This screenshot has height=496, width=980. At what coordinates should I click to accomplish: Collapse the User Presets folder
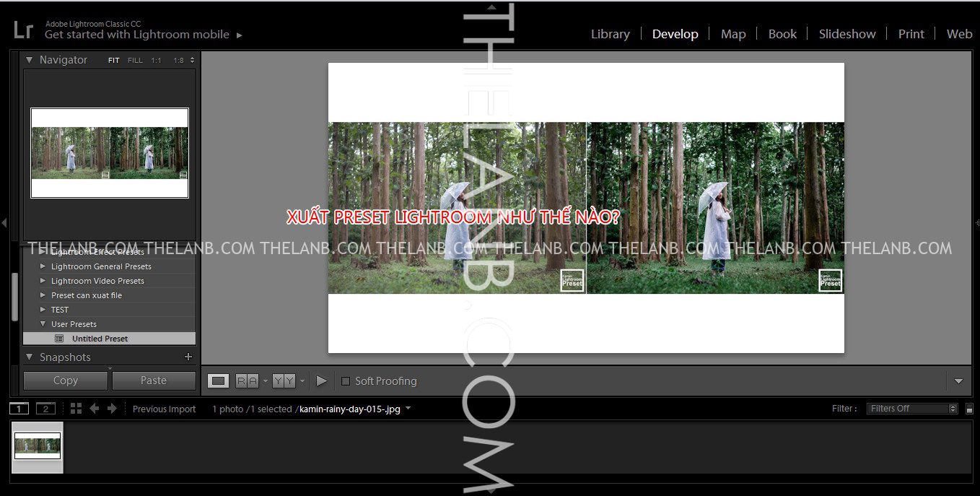43,324
